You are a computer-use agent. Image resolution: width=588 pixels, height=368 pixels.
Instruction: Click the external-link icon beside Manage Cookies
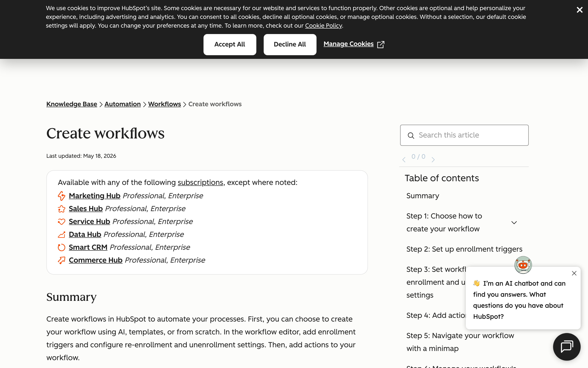pos(381,45)
